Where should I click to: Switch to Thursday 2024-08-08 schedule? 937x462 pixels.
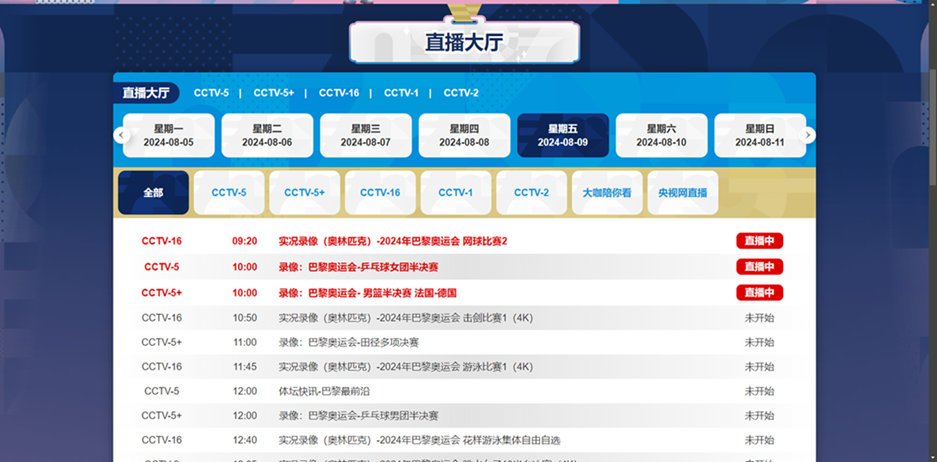tap(464, 136)
